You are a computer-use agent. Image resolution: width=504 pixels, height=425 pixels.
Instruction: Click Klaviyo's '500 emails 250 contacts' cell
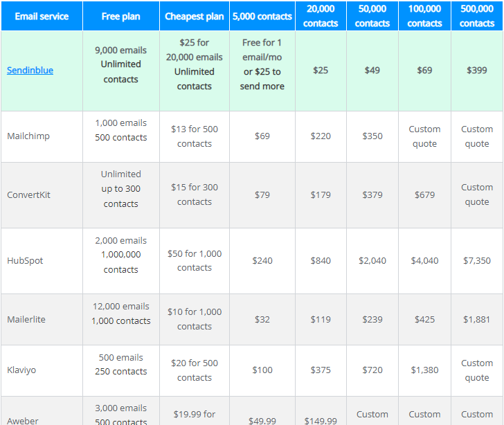click(121, 370)
